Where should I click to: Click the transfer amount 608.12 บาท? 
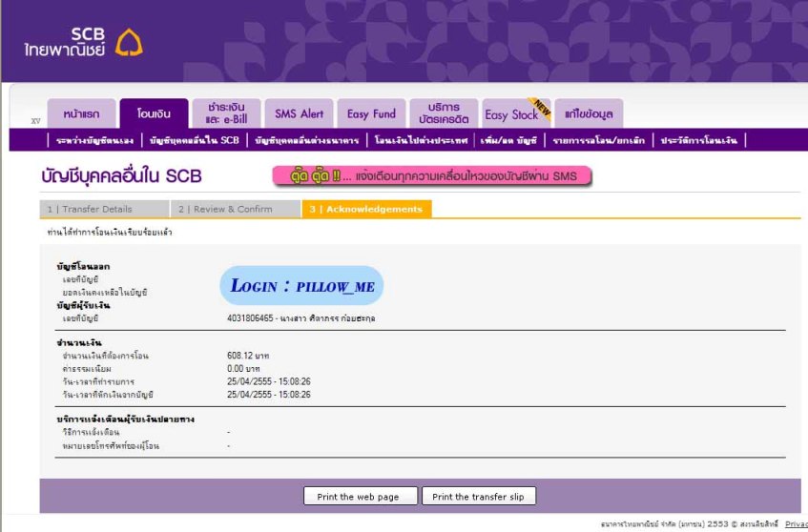click(248, 356)
